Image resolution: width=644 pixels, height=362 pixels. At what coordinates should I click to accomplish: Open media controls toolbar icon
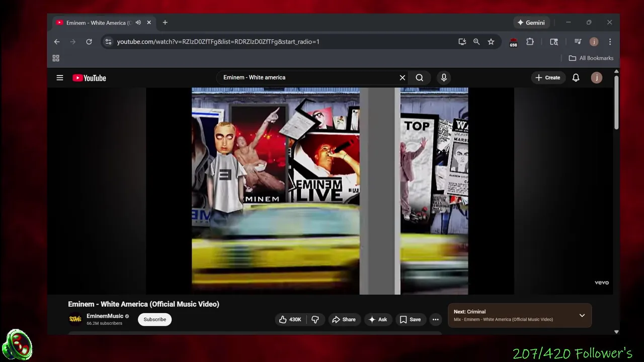click(578, 42)
